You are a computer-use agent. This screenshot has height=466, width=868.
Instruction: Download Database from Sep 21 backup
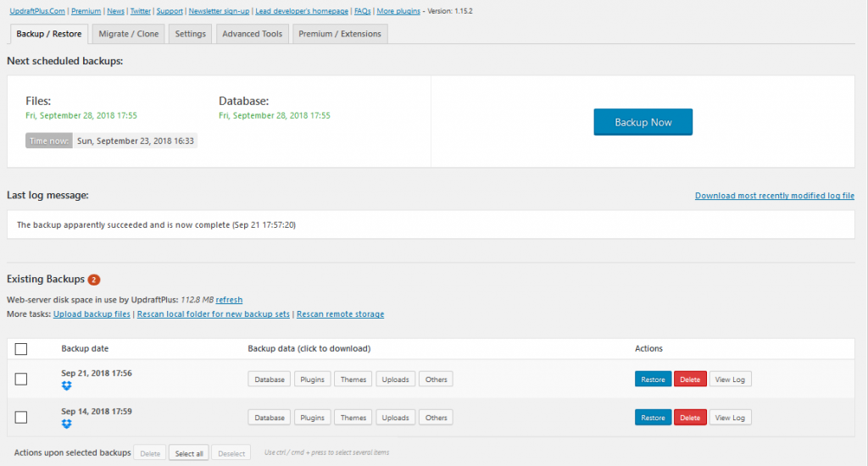270,379
